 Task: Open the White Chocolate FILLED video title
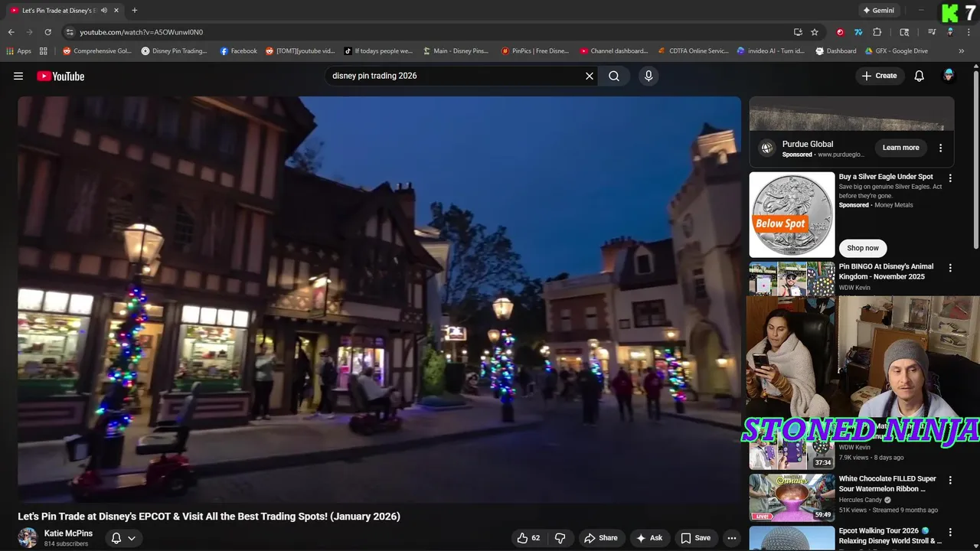coord(887,484)
